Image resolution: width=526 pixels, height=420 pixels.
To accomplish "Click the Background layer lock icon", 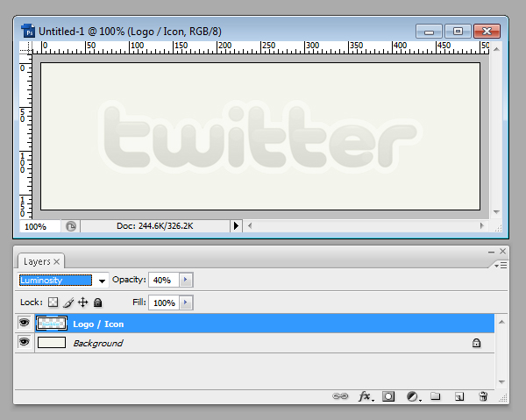I will tap(476, 343).
